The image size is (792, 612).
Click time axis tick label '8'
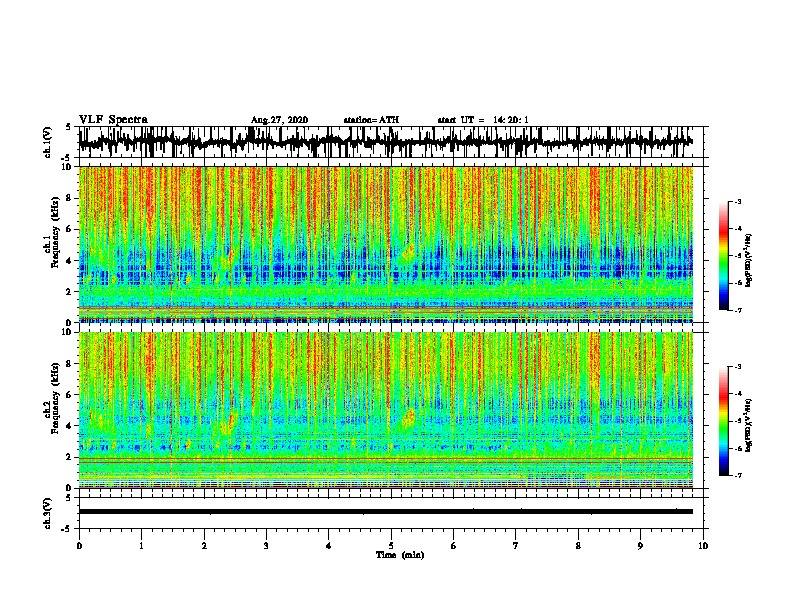click(578, 546)
